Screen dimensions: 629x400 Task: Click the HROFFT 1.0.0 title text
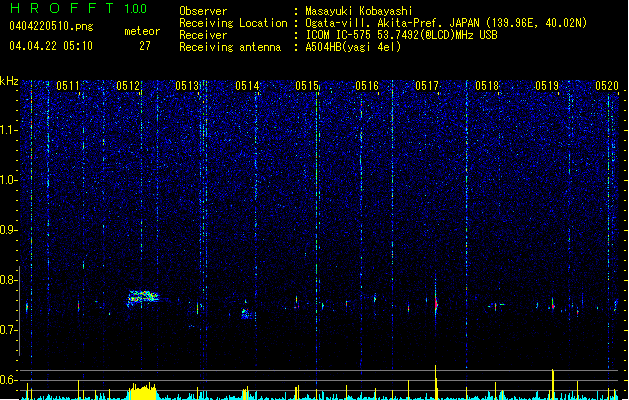(x=79, y=8)
